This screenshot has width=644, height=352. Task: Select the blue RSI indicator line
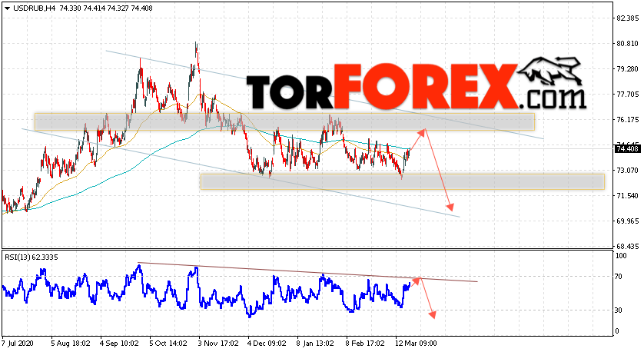[205, 293]
